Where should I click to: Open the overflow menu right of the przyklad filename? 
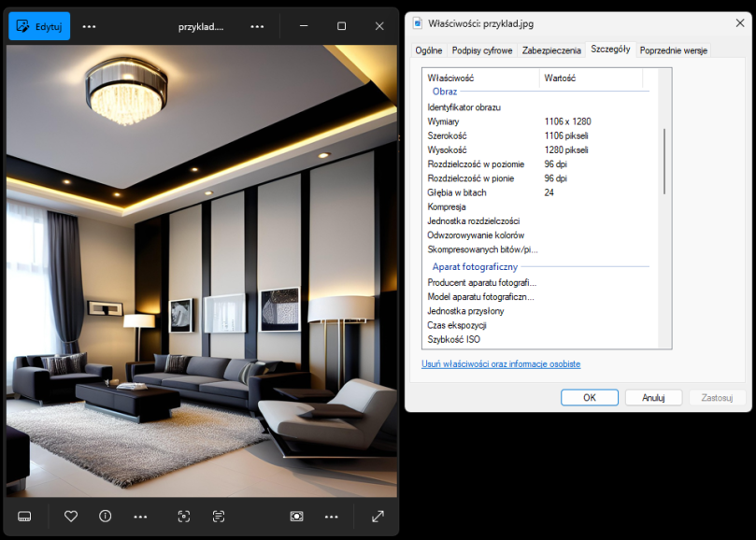[x=257, y=26]
